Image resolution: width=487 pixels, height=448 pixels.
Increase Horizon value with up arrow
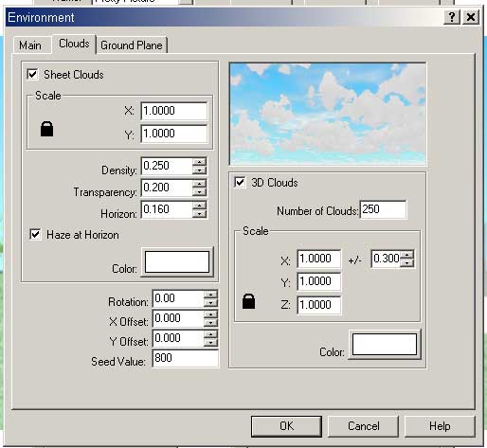[199, 206]
